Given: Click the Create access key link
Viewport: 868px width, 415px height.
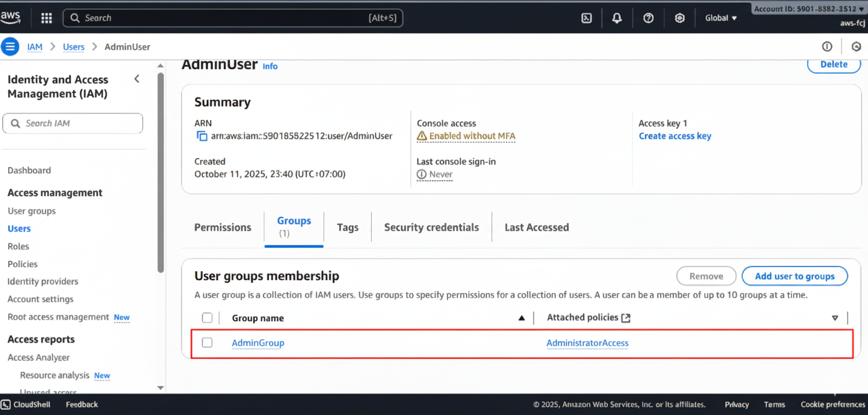Looking at the screenshot, I should click(x=675, y=136).
